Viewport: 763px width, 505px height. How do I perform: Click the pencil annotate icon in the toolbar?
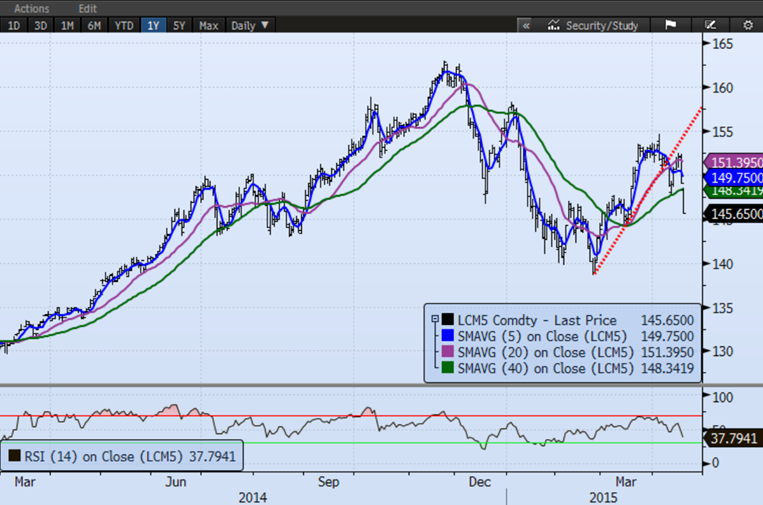(x=710, y=25)
